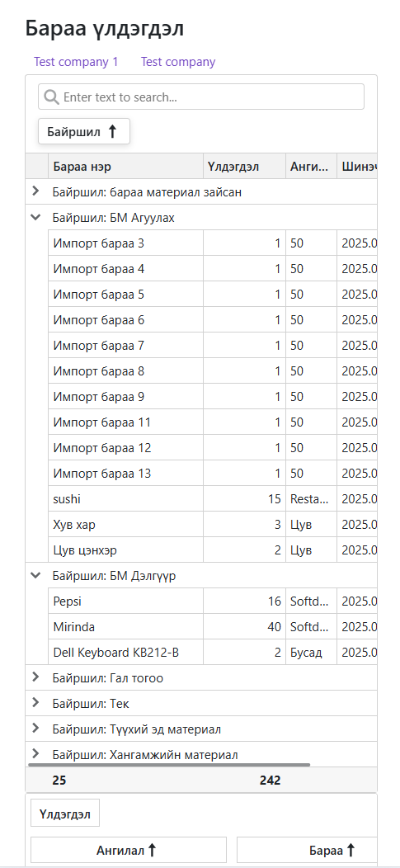The width and height of the screenshot is (400, 868).
Task: Switch to Test company 1 tab
Action: 76,61
